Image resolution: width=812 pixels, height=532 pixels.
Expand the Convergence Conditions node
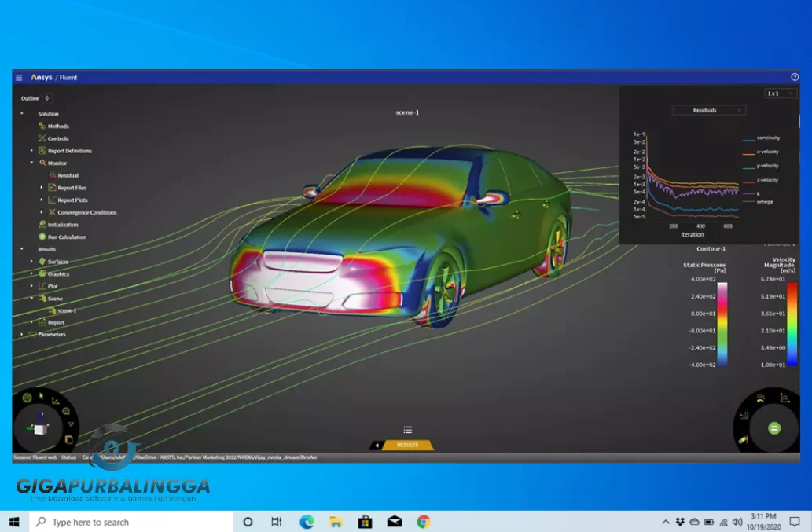41,211
